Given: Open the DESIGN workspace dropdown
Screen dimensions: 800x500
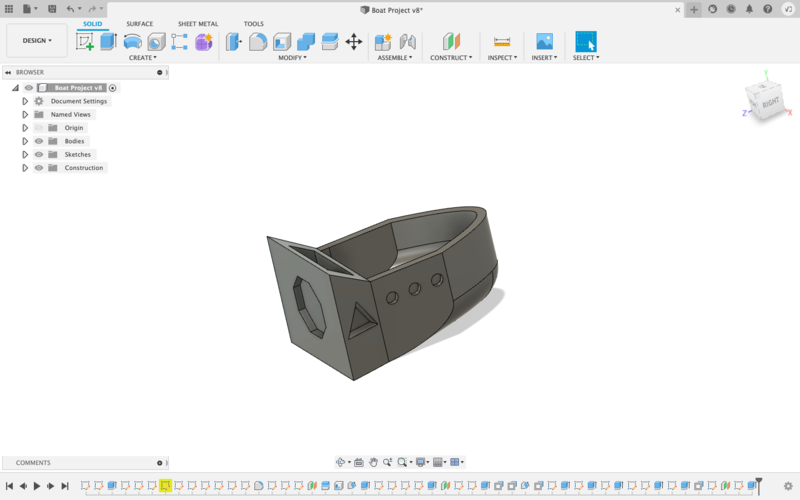Looking at the screenshot, I should (37, 41).
